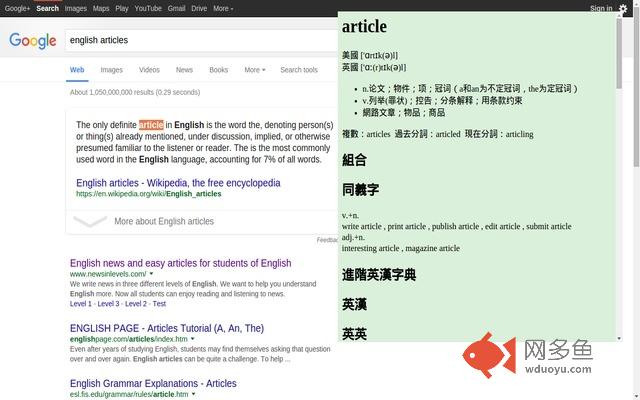Click the 同義字 heading in popup
The height and width of the screenshot is (400, 640).
click(x=360, y=189)
